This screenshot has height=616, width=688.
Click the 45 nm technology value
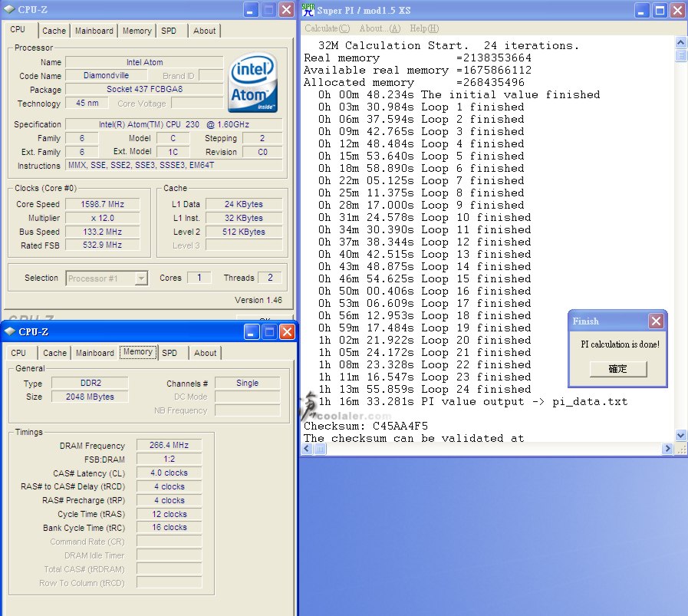tap(87, 103)
